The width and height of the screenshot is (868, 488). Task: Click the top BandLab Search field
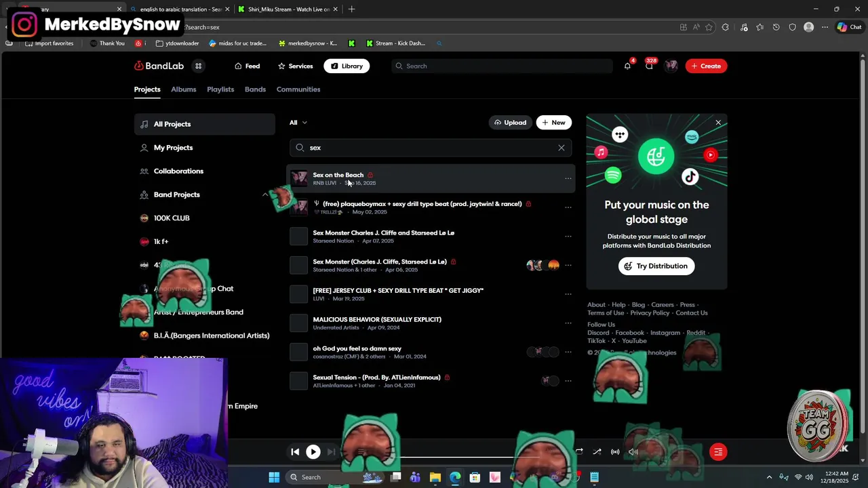click(x=502, y=66)
